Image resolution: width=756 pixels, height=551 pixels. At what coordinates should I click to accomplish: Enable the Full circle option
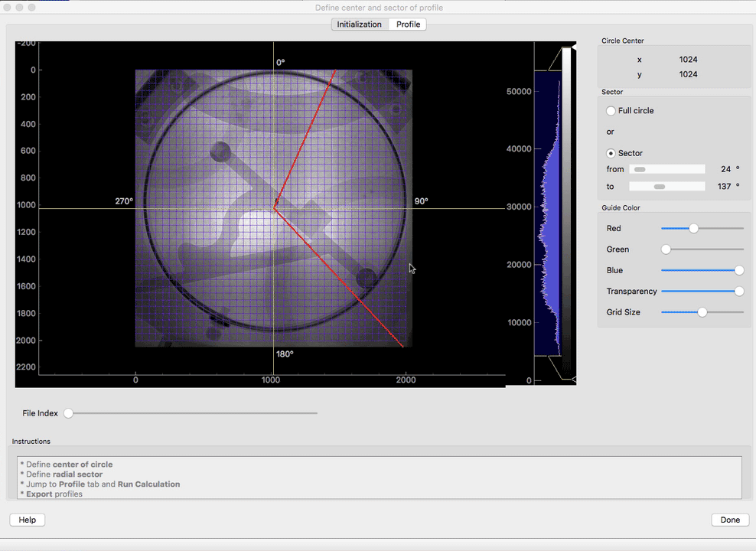click(611, 110)
